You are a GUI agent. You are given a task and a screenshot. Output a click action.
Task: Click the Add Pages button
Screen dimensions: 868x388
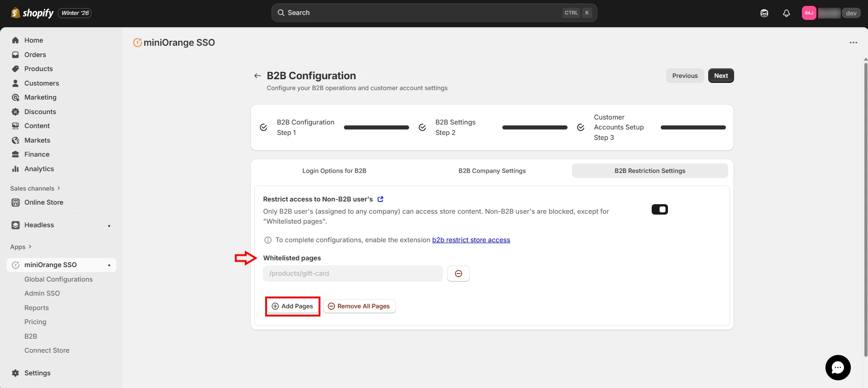click(292, 306)
